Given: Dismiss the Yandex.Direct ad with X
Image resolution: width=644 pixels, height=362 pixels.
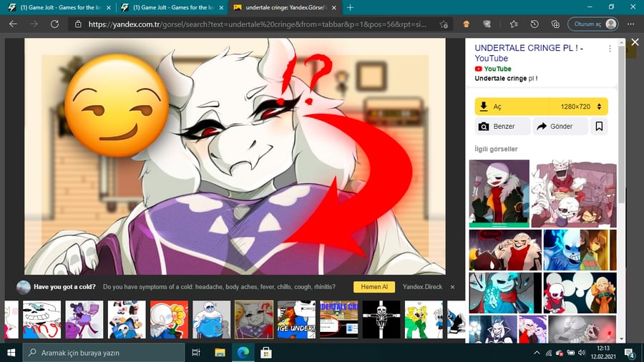Looking at the screenshot, I should click(453, 287).
